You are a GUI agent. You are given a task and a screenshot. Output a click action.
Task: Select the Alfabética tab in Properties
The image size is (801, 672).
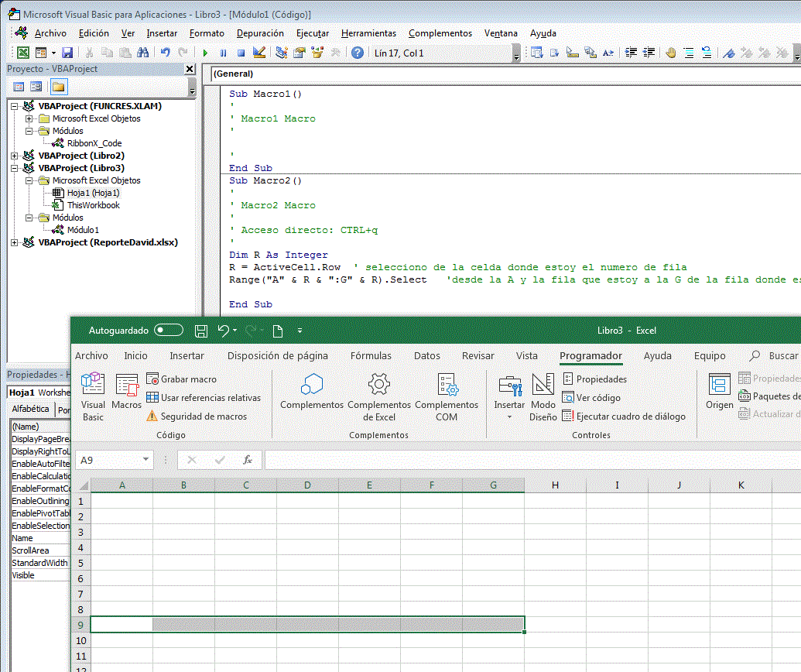click(31, 409)
